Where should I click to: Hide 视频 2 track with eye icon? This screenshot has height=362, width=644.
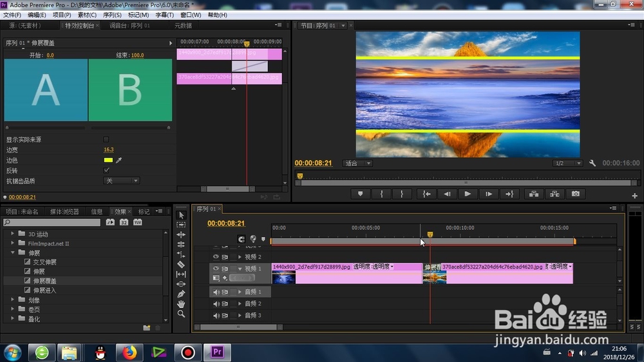pos(216,257)
